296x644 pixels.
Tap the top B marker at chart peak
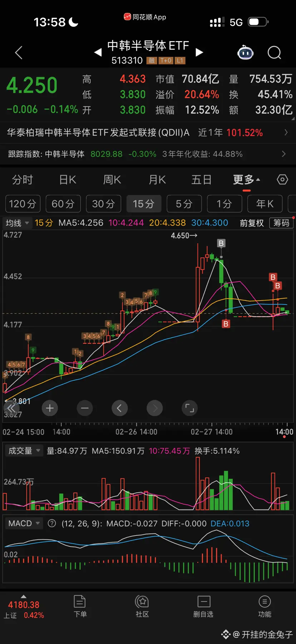click(x=221, y=244)
